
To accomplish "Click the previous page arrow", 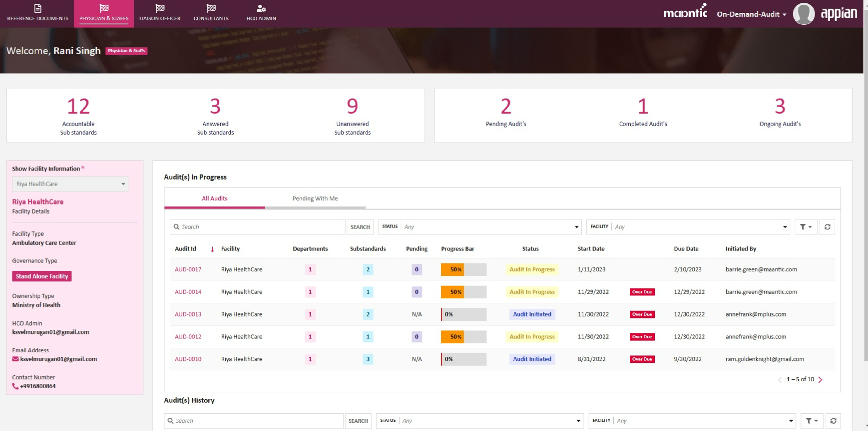I will pyautogui.click(x=780, y=379).
